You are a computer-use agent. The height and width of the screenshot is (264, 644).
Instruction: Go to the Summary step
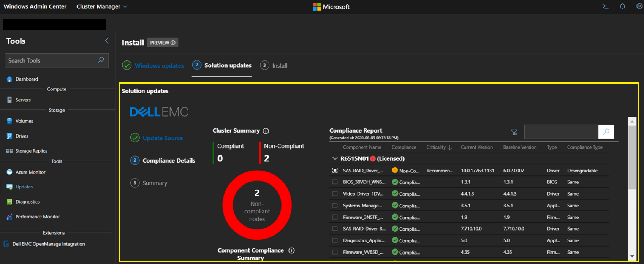(x=149, y=183)
